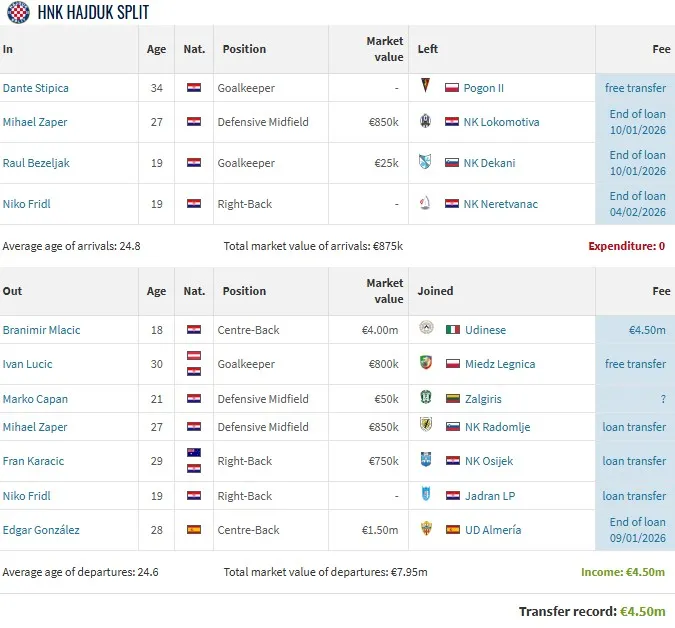Select the Edgar González player name
The image size is (675, 628).
click(41, 530)
